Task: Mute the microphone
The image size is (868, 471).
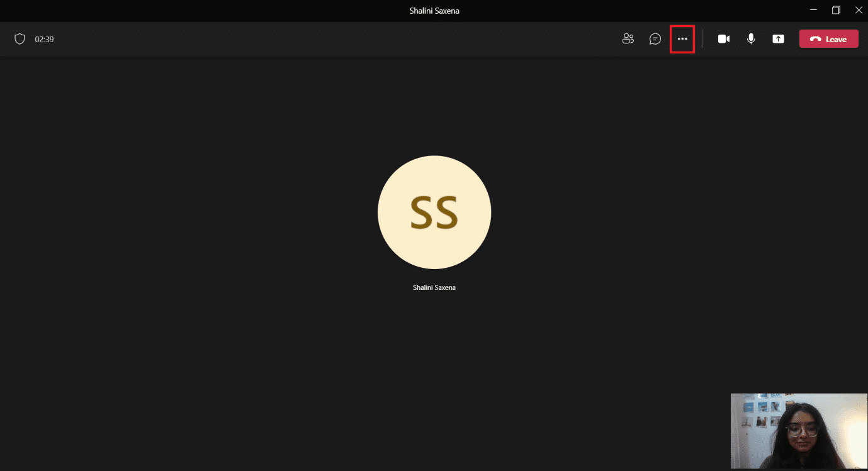Action: click(751, 39)
